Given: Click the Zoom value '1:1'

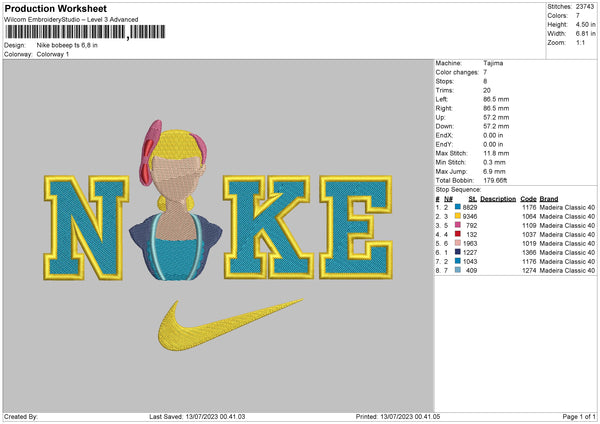Looking at the screenshot, I should pos(580,42).
